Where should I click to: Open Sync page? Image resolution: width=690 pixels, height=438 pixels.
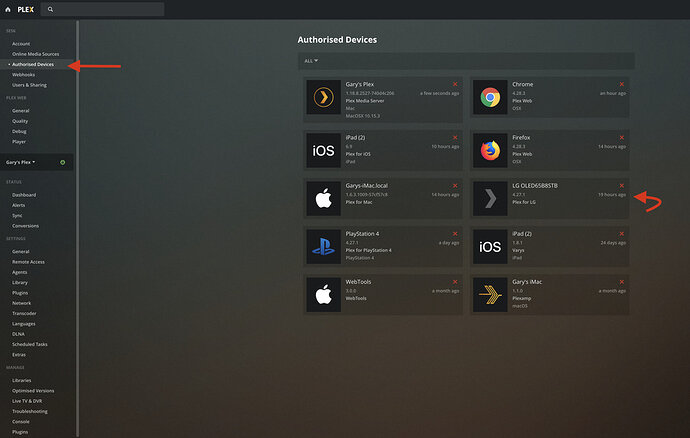(x=17, y=215)
